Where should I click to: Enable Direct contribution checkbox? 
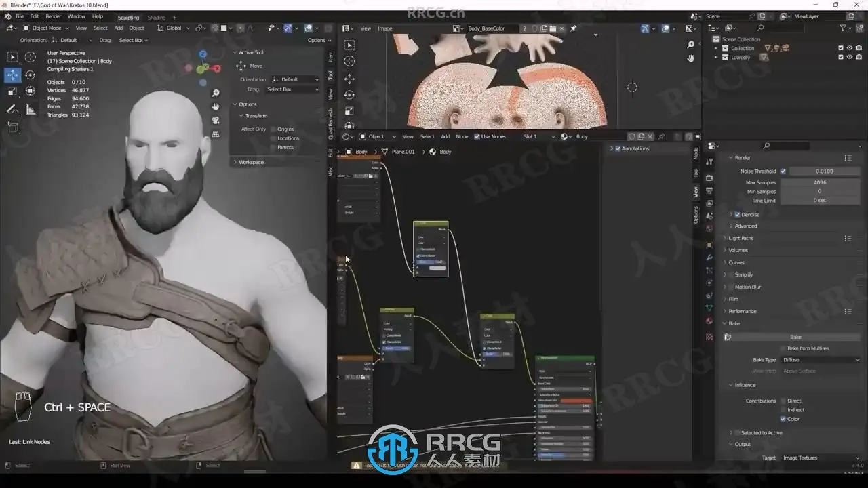(x=783, y=401)
